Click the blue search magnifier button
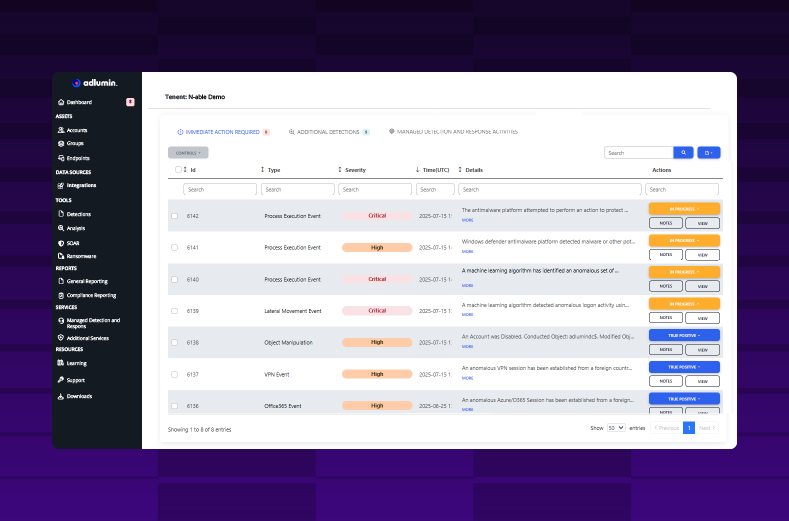Image resolution: width=789 pixels, height=521 pixels. pyautogui.click(x=682, y=153)
